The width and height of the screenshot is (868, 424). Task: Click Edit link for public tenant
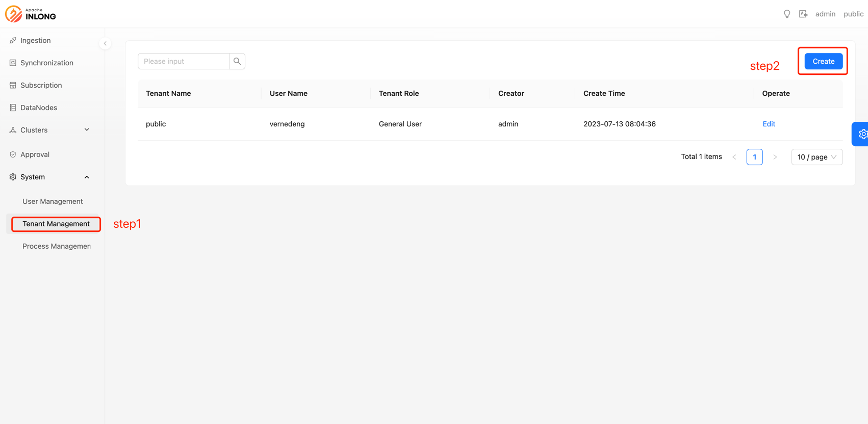769,124
